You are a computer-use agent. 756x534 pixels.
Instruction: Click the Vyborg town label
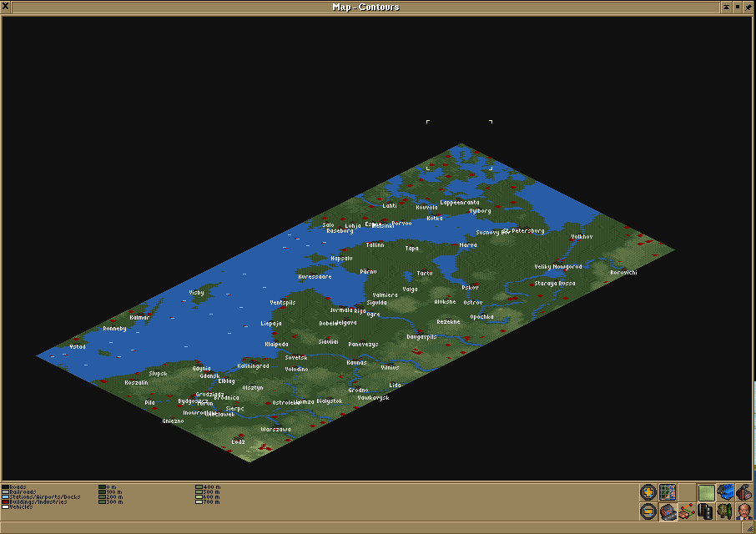480,211
